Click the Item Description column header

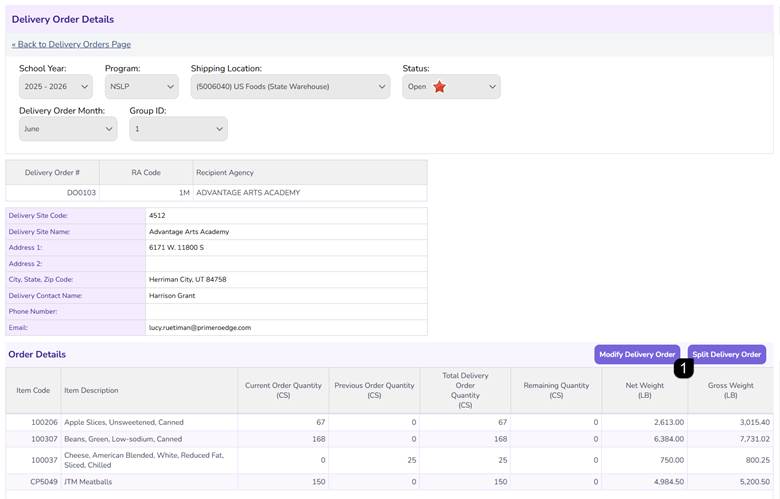(91, 391)
